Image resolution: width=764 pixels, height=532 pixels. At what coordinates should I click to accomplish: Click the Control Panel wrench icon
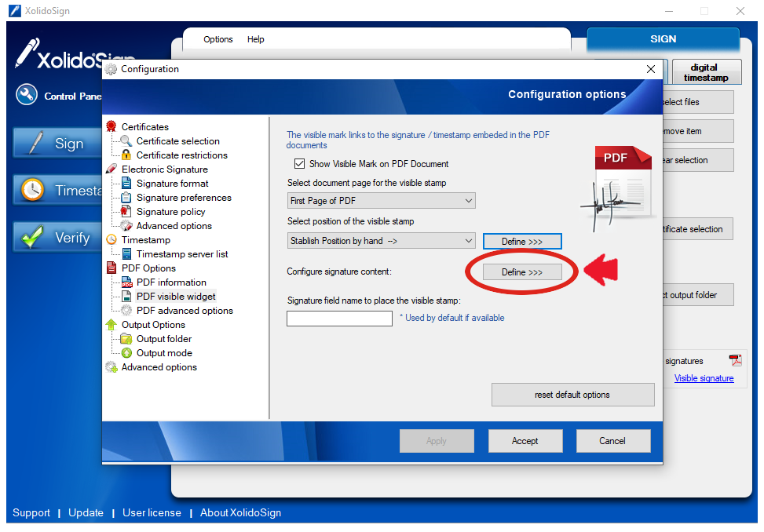coord(27,95)
